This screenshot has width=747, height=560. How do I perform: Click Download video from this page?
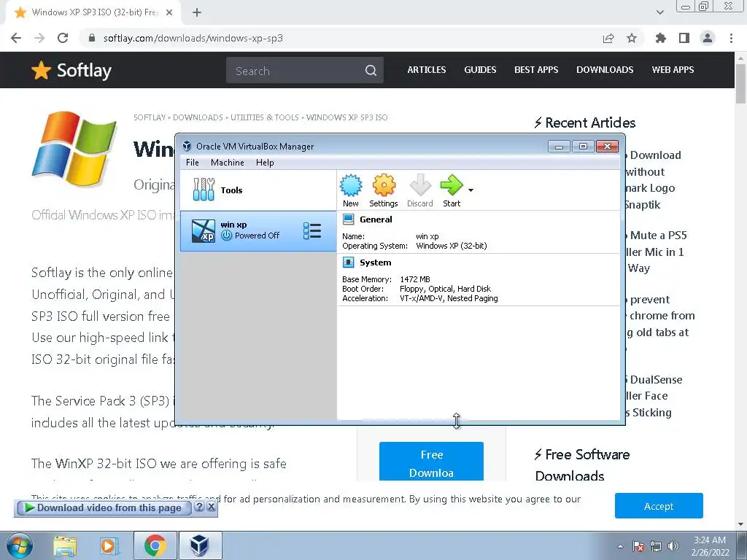point(104,508)
